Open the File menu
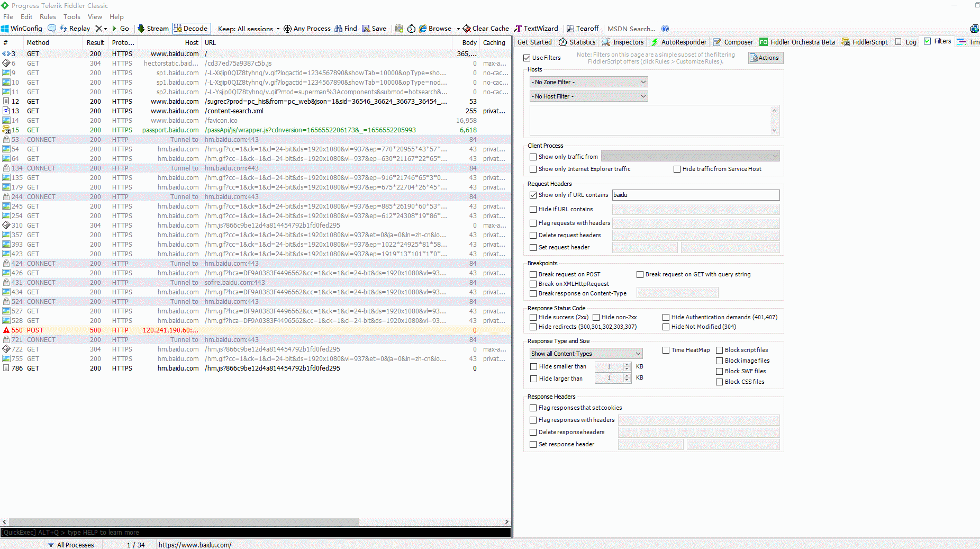 coord(8,17)
